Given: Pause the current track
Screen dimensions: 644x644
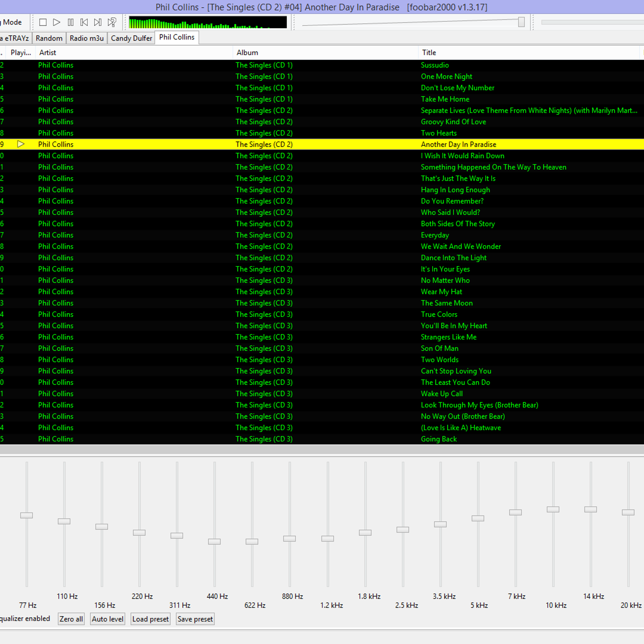Looking at the screenshot, I should [x=70, y=22].
